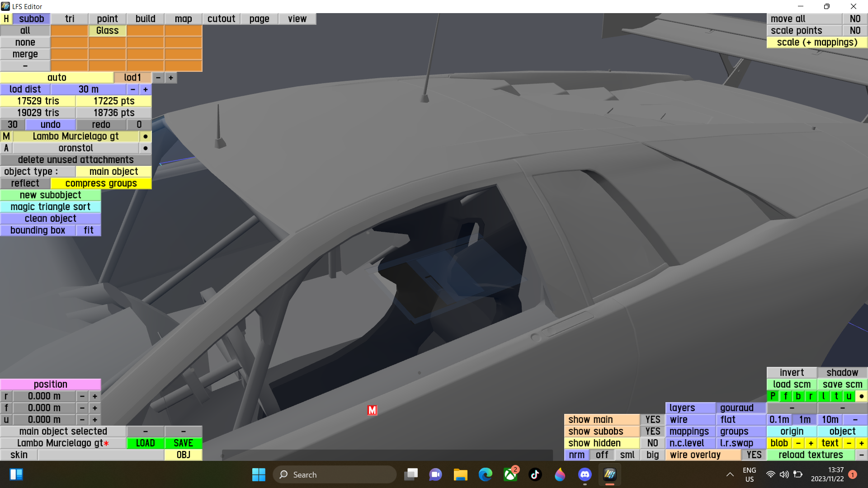Click the H hide interface button

tap(6, 19)
